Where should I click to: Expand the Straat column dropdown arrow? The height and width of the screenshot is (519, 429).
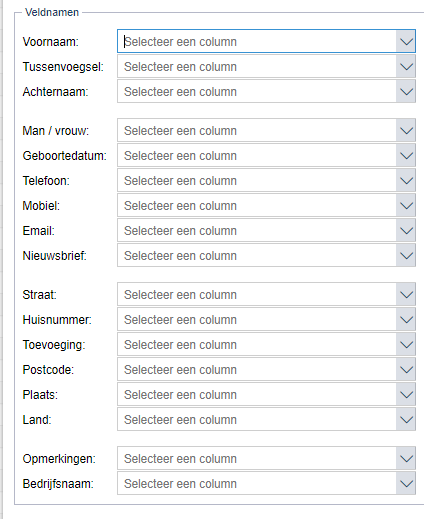[x=406, y=295]
